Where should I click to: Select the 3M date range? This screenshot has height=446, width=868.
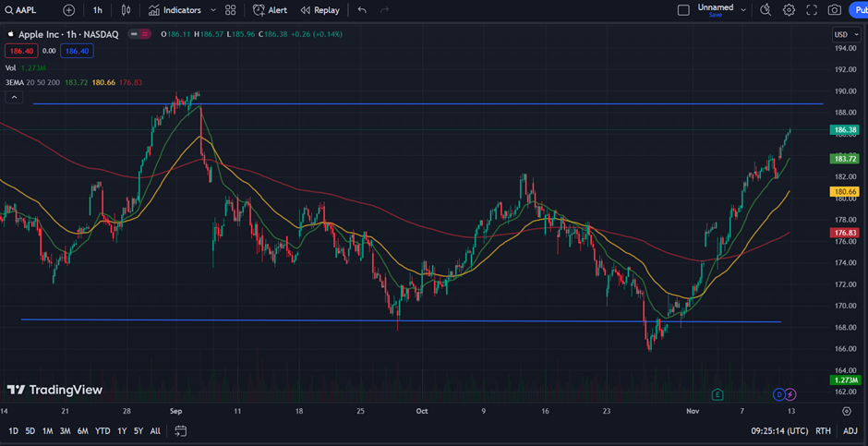click(x=66, y=430)
